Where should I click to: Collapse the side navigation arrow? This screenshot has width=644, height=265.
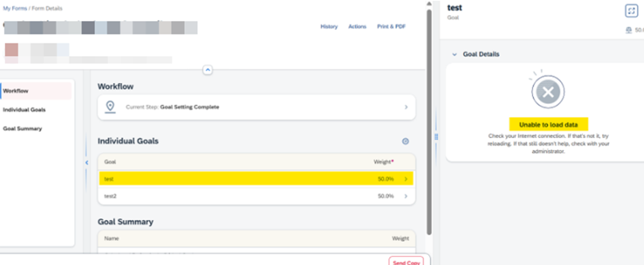86,162
